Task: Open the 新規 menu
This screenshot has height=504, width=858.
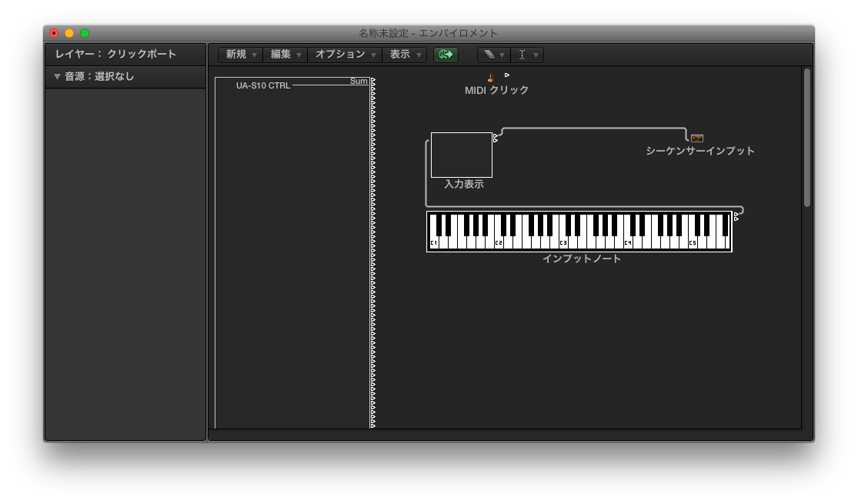Action: point(241,55)
